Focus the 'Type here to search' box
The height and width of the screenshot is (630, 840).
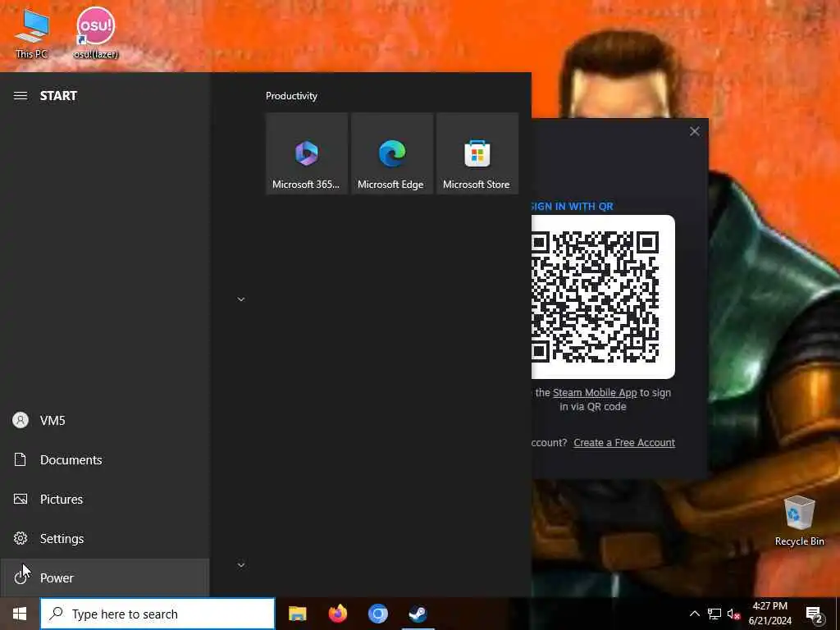click(157, 614)
